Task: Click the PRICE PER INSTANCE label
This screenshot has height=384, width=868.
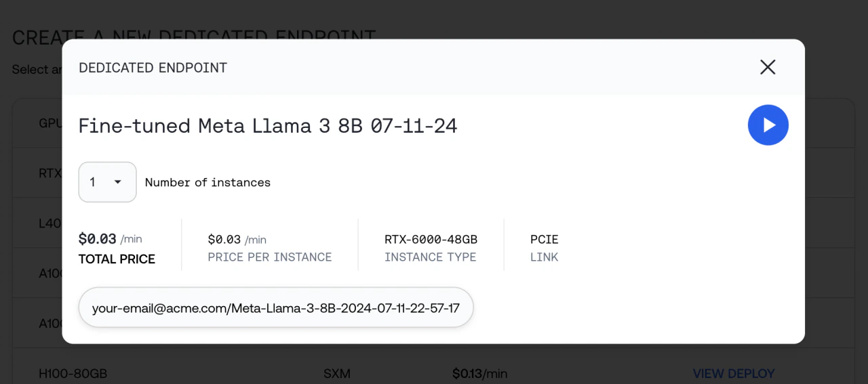Action: tap(270, 257)
